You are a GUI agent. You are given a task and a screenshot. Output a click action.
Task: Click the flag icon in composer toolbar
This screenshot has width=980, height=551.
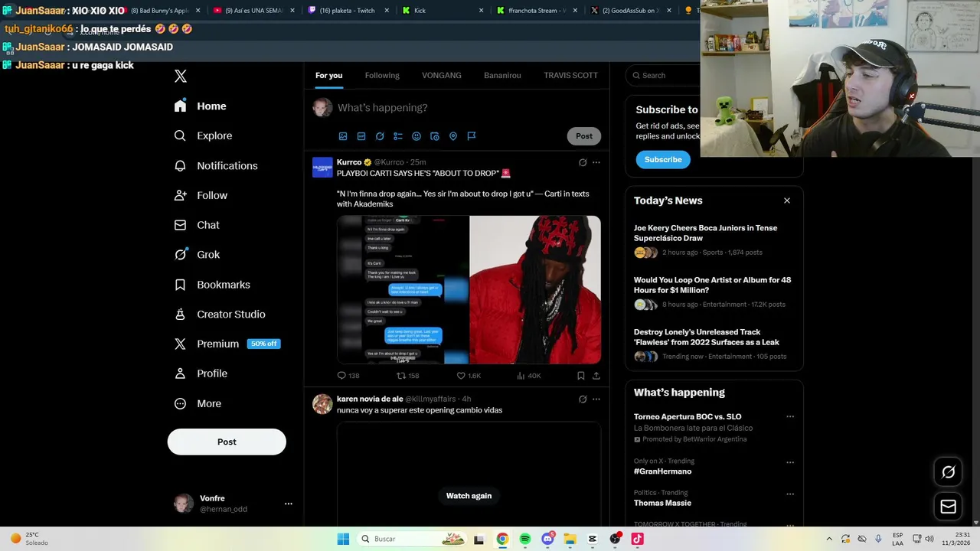click(x=472, y=136)
